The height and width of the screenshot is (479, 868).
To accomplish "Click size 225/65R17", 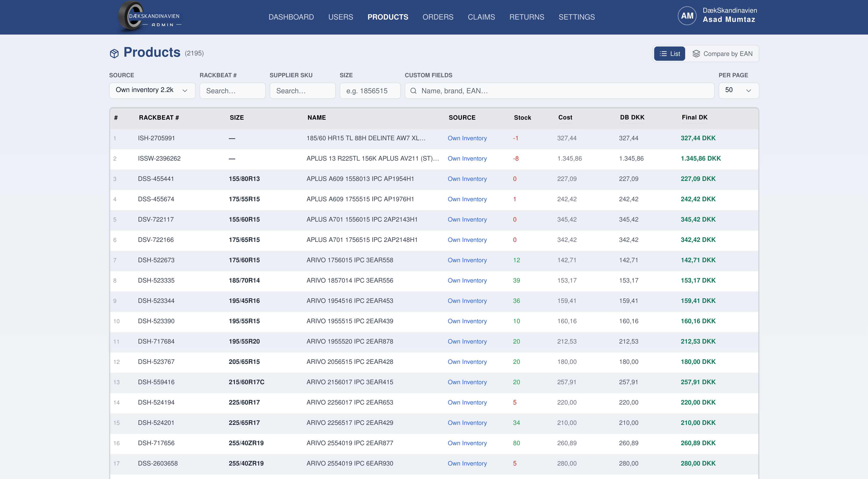I will 244,423.
